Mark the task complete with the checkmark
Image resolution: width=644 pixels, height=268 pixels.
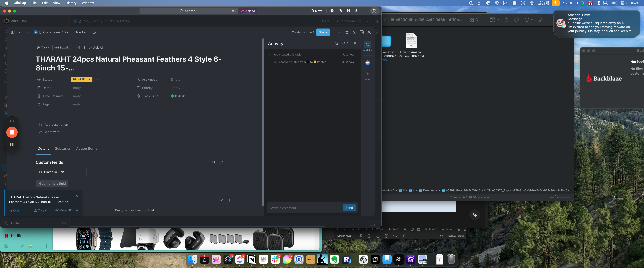pos(97,79)
